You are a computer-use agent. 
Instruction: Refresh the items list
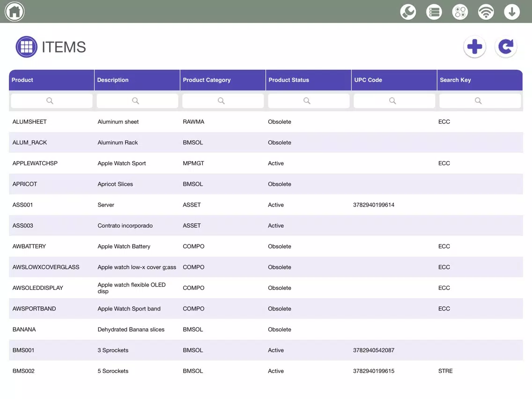click(x=506, y=47)
